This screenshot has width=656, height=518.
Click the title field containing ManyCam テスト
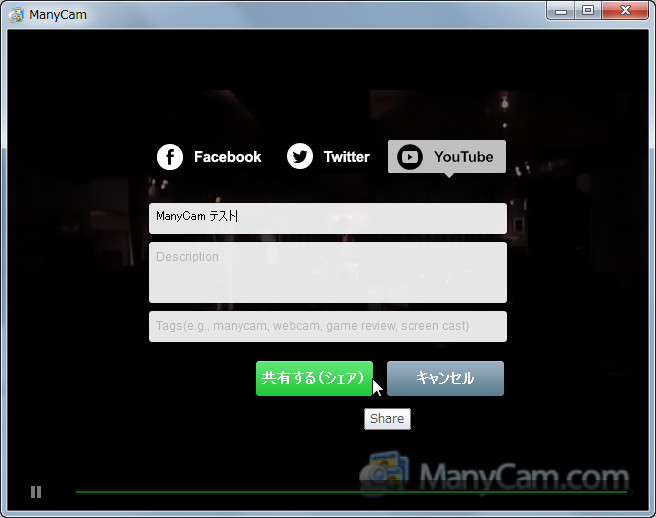(x=328, y=218)
